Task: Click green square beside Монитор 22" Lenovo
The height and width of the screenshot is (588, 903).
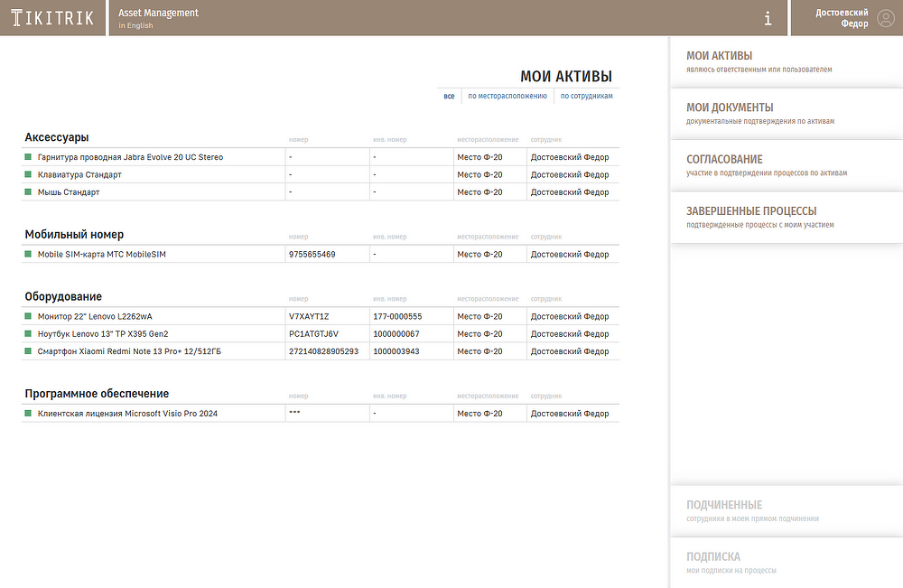Action: [28, 316]
